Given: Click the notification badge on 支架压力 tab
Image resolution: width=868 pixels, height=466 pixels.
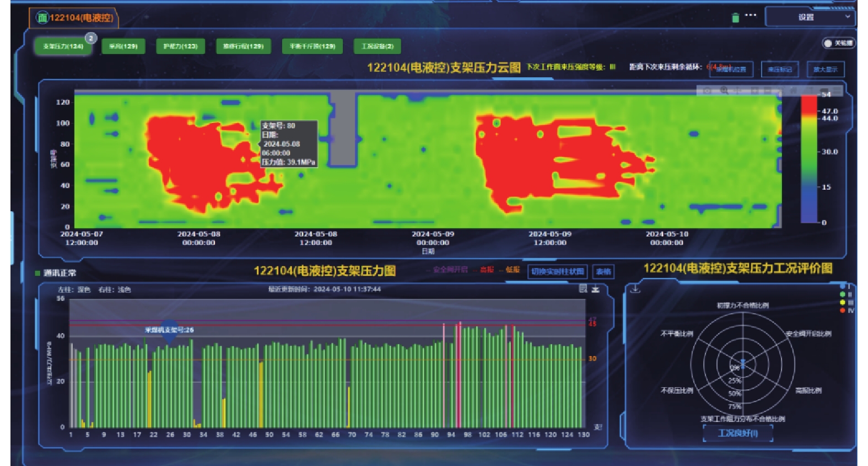Looking at the screenshot, I should point(91,38).
